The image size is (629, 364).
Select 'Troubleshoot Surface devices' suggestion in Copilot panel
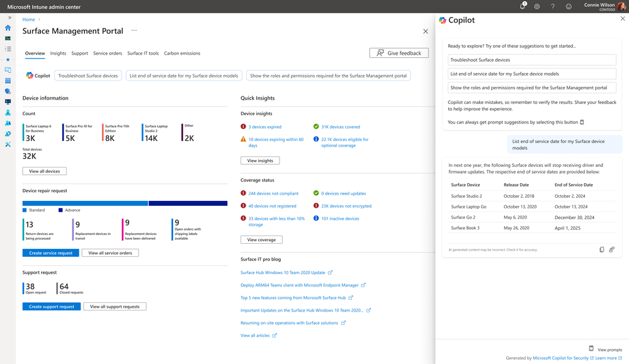coord(531,60)
